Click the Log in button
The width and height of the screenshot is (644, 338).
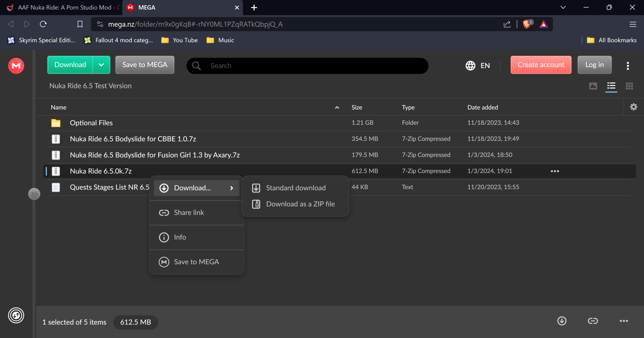(595, 65)
